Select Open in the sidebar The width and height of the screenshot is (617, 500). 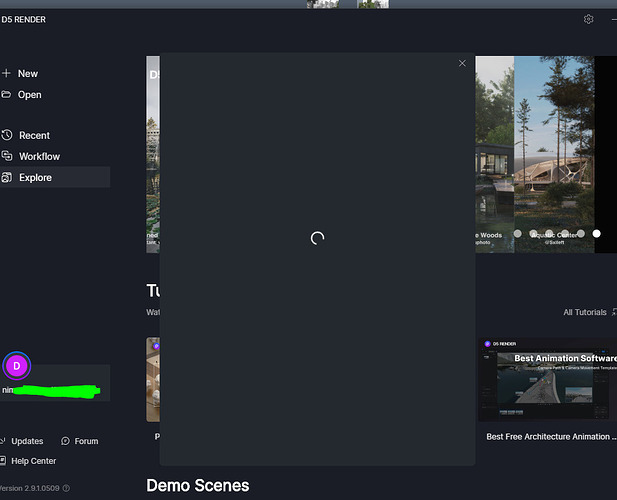point(30,95)
